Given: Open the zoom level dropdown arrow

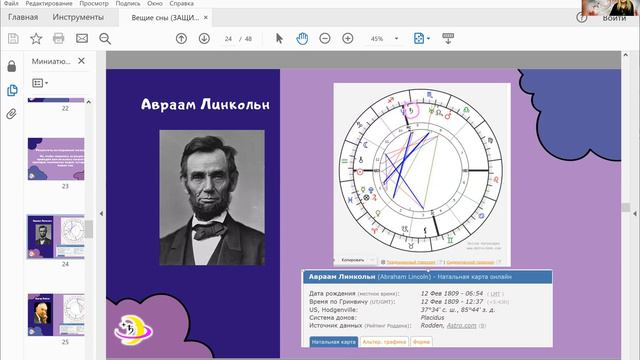Looking at the screenshot, I should [396, 39].
